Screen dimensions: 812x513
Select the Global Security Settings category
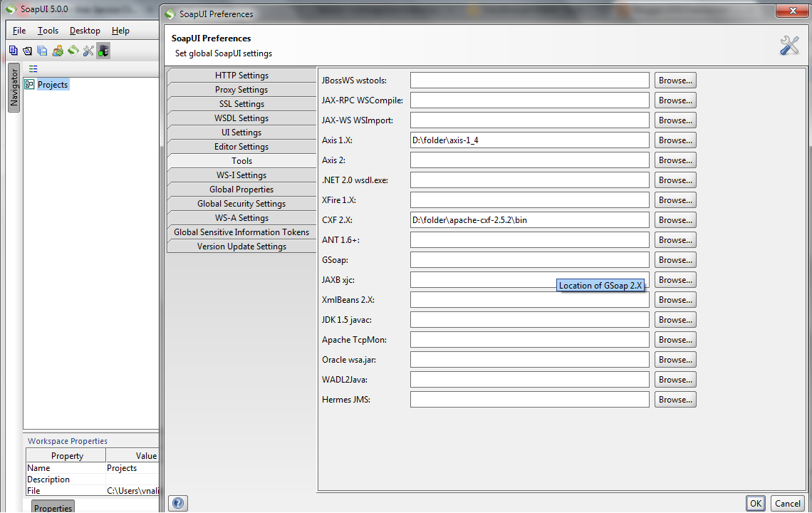pos(241,203)
